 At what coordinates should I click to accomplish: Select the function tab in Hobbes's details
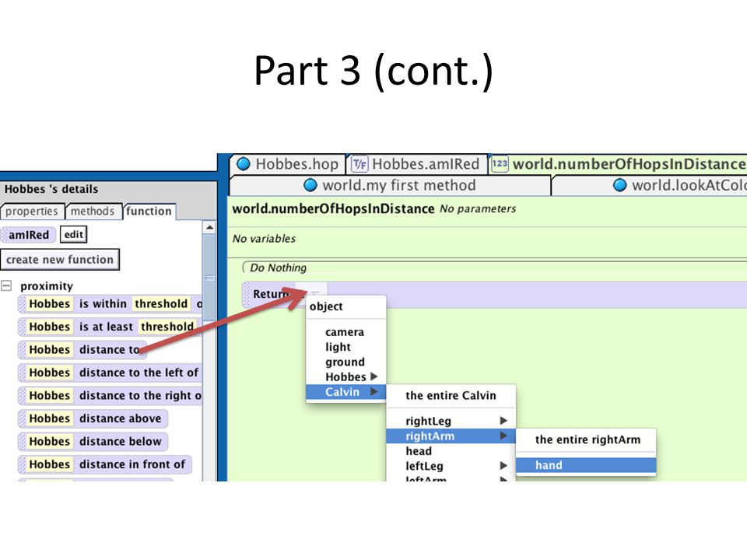tap(149, 211)
